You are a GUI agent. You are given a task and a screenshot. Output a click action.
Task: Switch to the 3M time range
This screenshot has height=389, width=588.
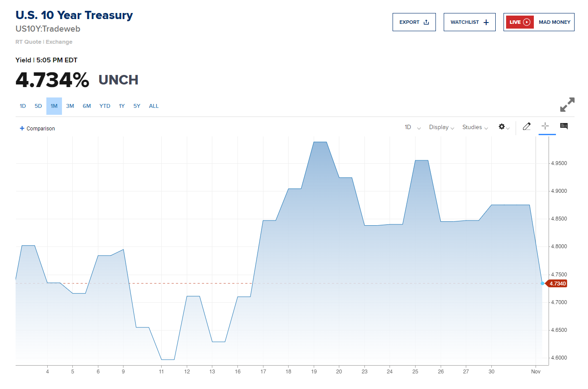(70, 106)
